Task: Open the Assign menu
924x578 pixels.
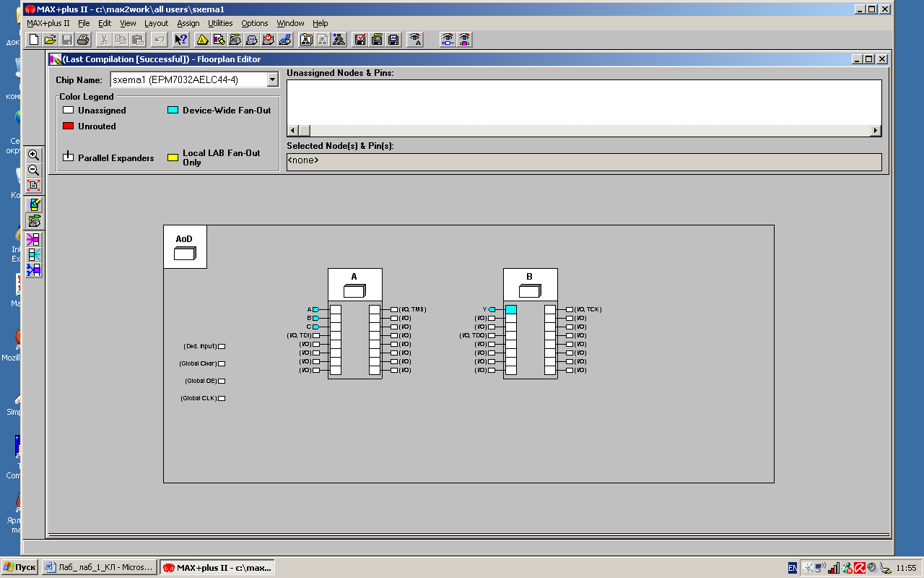Action: click(188, 23)
